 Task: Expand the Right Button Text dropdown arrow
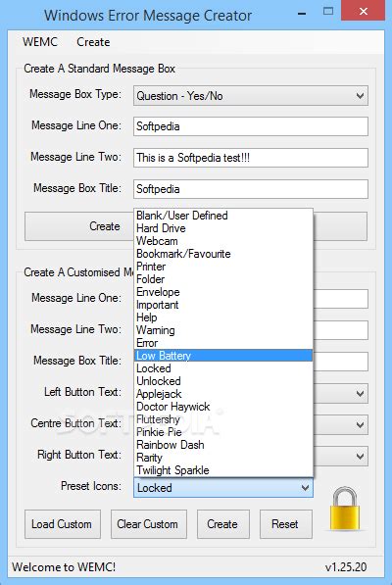pos(360,456)
